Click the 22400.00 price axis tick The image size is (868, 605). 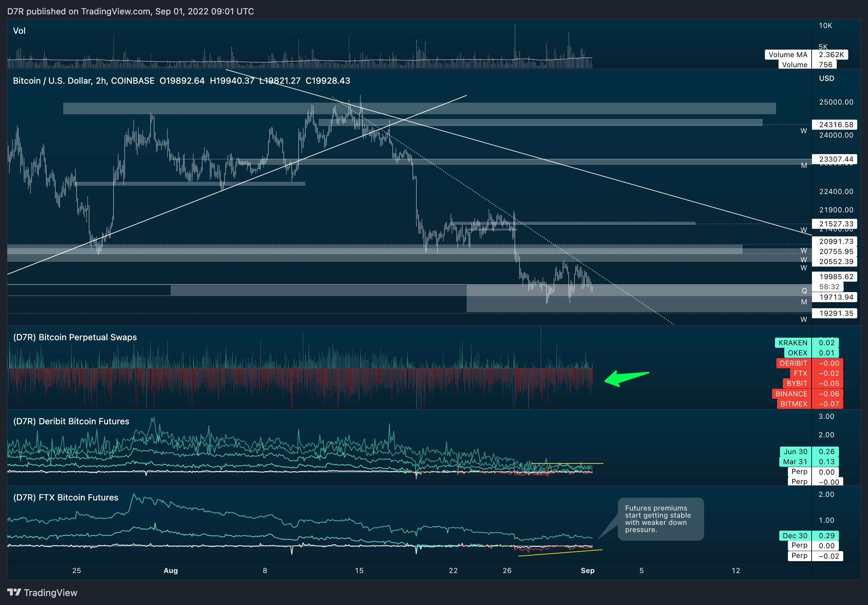pyautogui.click(x=836, y=191)
